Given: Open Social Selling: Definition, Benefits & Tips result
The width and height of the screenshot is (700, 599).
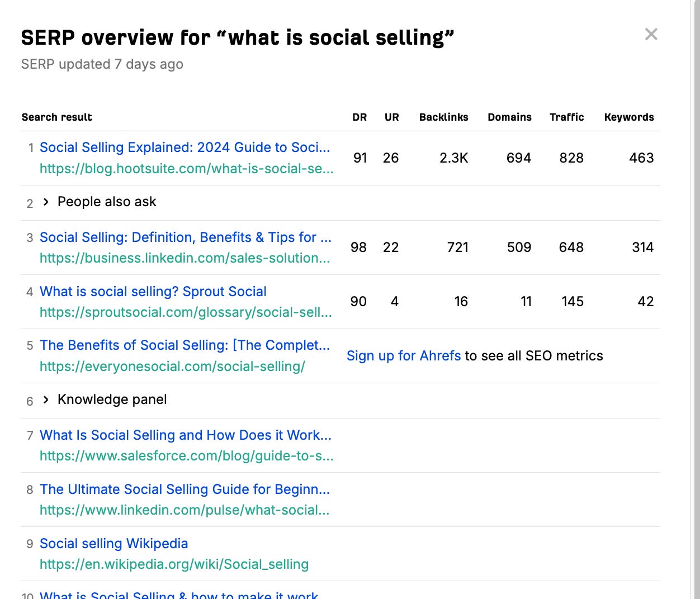Looking at the screenshot, I should (185, 237).
